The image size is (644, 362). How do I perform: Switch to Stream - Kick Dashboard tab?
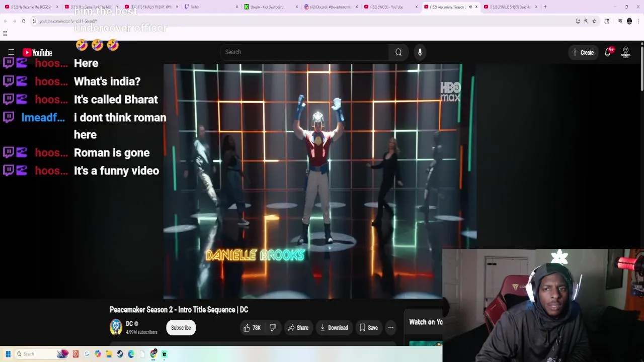(270, 7)
